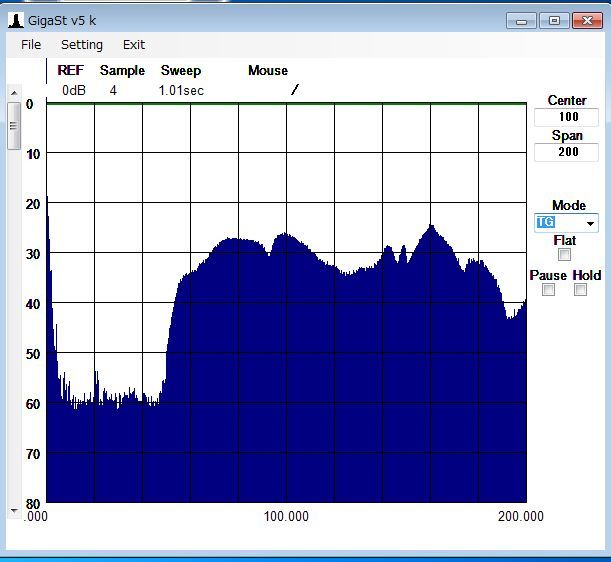Image resolution: width=611 pixels, height=562 pixels.
Task: Click the Span field showing 200
Action: [566, 152]
